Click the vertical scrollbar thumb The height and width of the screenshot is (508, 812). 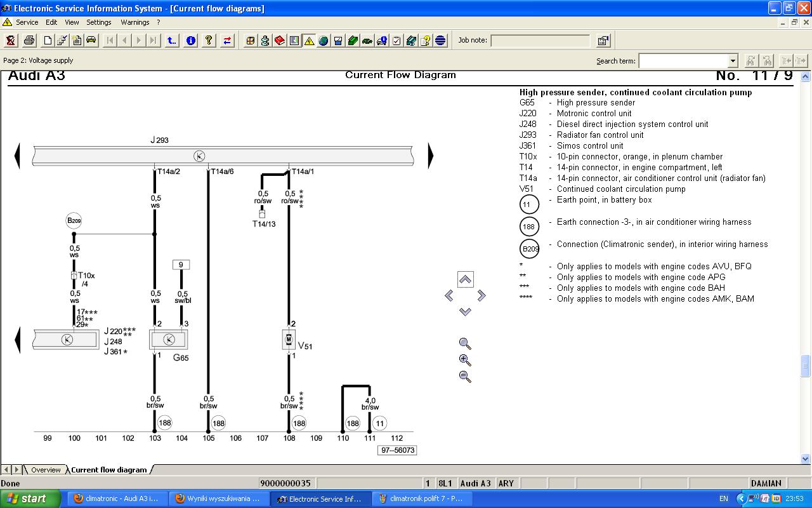point(806,366)
